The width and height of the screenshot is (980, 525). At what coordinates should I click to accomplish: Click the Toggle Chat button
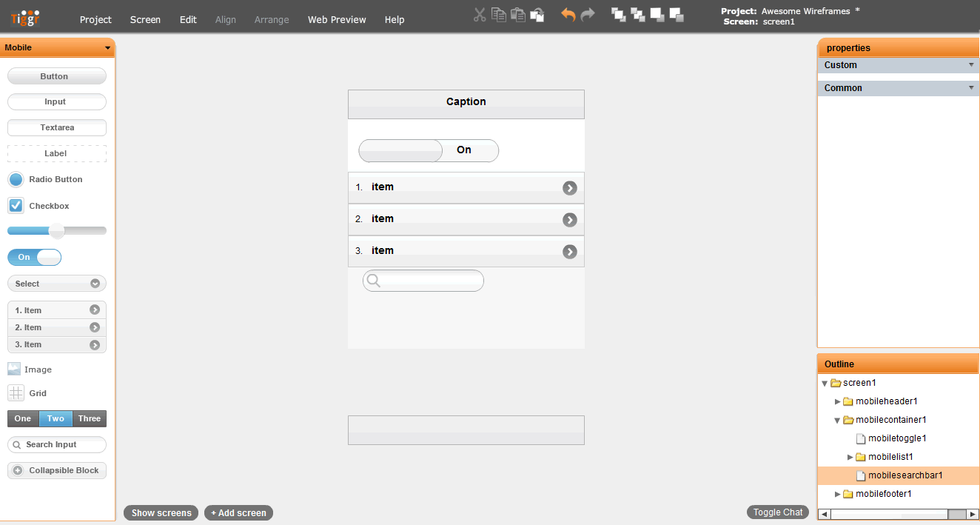pos(778,512)
